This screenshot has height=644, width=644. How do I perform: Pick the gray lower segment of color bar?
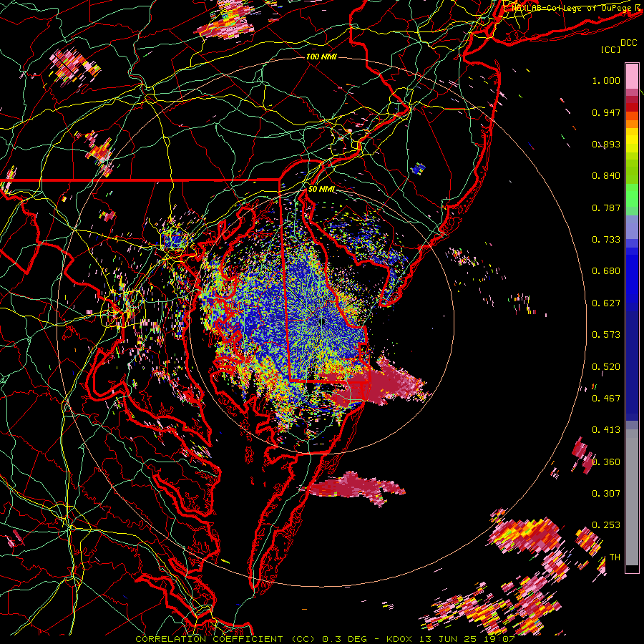[632, 499]
